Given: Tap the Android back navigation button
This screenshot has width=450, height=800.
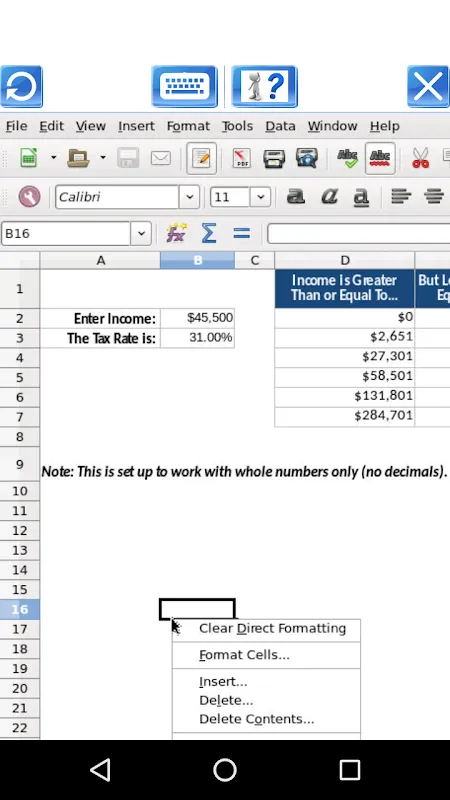Looking at the screenshot, I should tap(100, 769).
